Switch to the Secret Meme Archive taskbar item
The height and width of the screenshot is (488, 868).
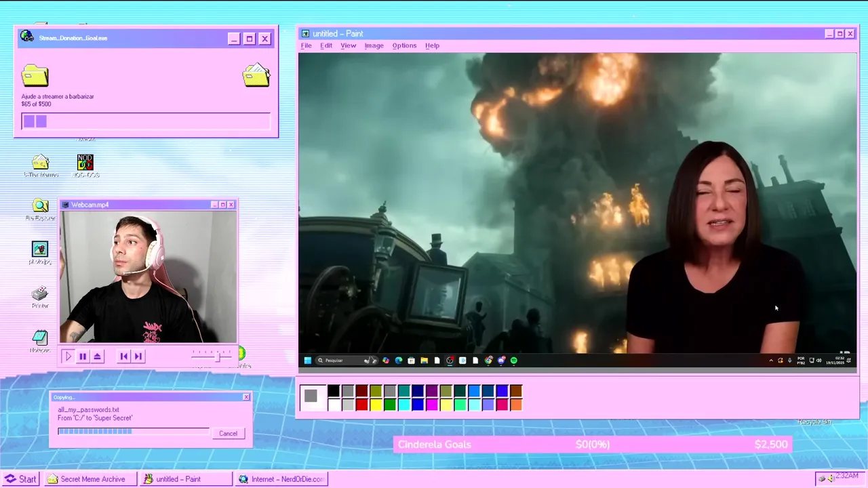click(91, 479)
